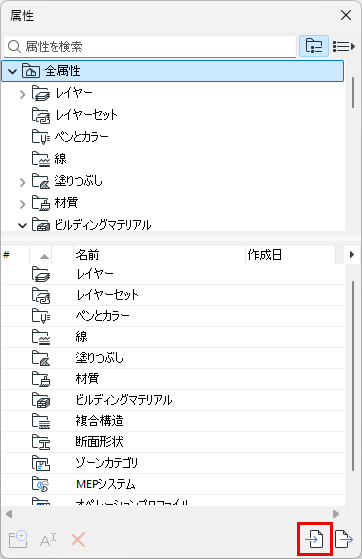Select the ペンとカラー row name in list
This screenshot has width=362, height=559.
(103, 316)
